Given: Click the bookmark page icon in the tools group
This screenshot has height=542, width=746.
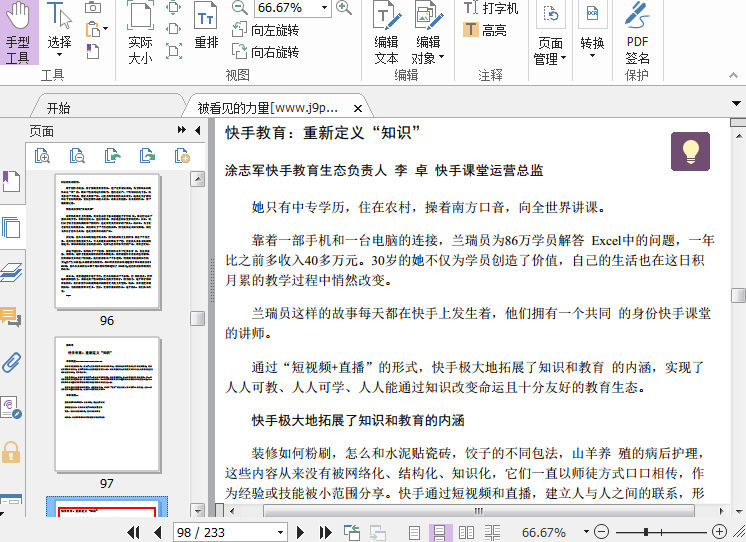Looking at the screenshot, I should (93, 51).
